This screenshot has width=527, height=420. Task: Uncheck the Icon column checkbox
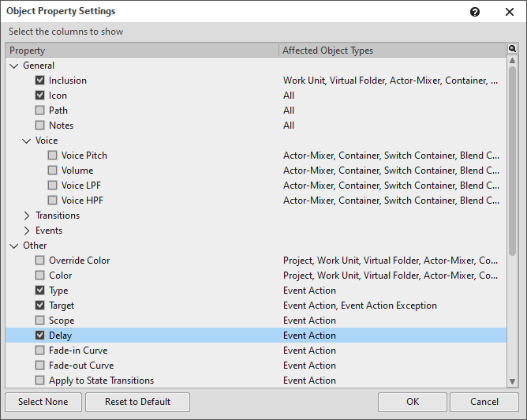tap(40, 96)
